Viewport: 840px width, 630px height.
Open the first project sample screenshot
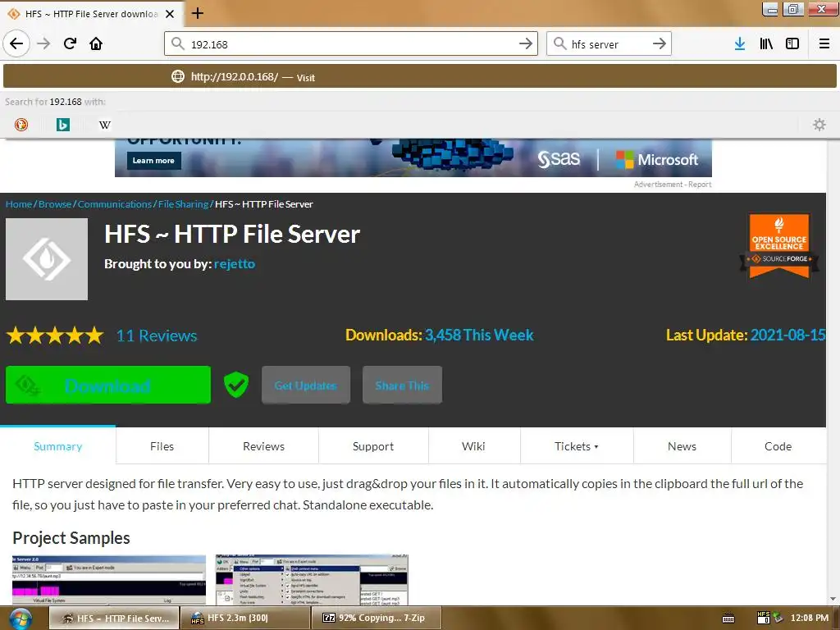[x=109, y=580]
